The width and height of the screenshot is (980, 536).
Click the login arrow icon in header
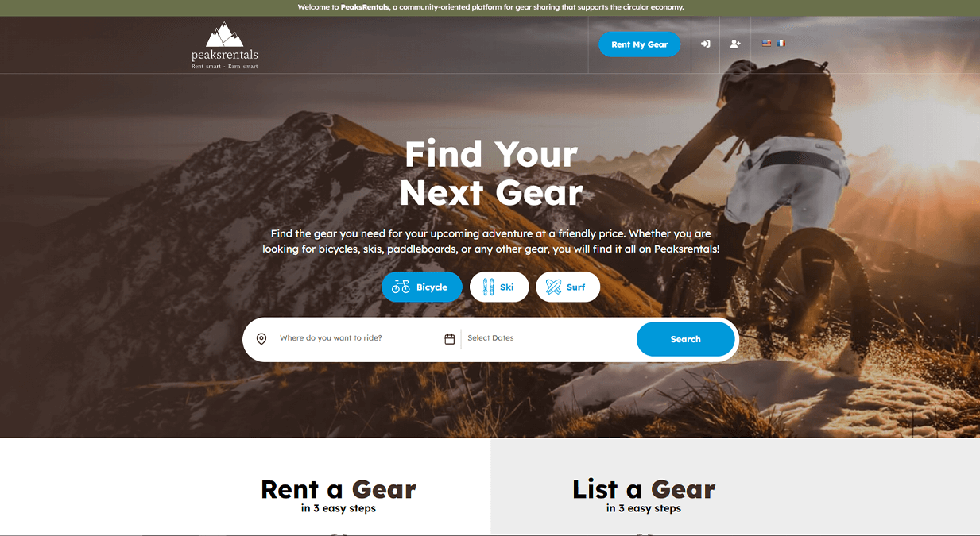705,44
